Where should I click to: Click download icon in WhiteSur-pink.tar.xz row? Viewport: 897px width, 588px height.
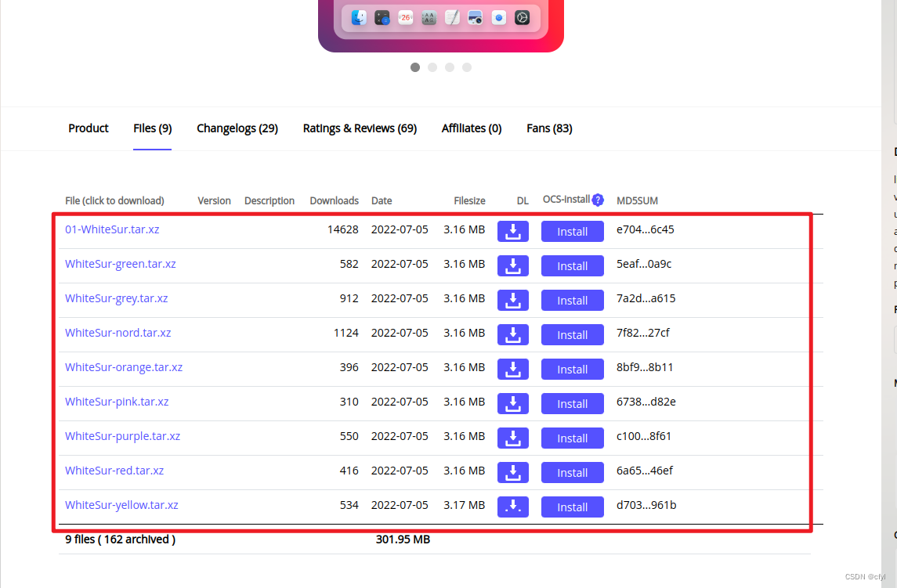tap(512, 404)
